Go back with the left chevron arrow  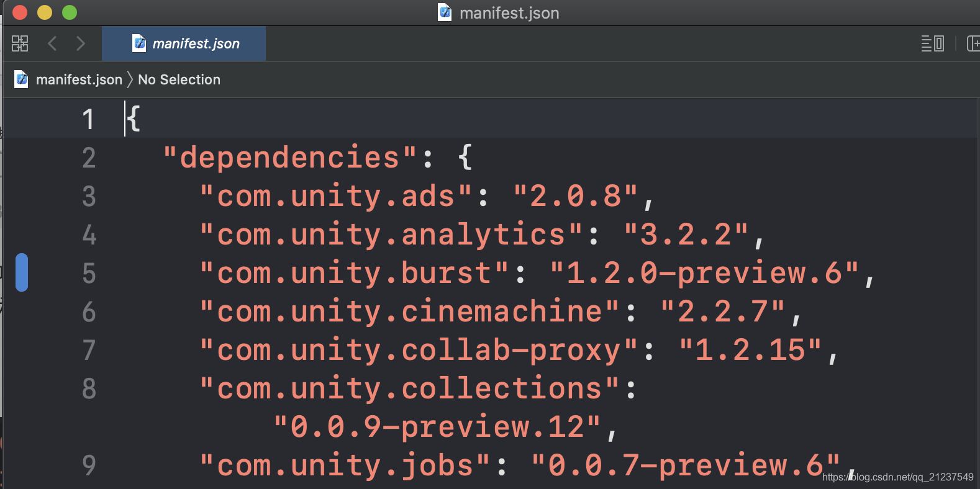coord(52,43)
